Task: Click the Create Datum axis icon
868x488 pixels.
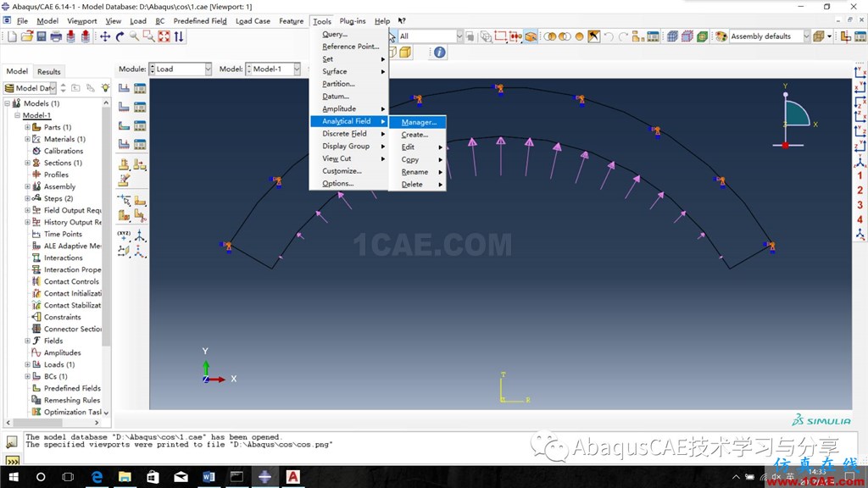Action: coord(140,236)
